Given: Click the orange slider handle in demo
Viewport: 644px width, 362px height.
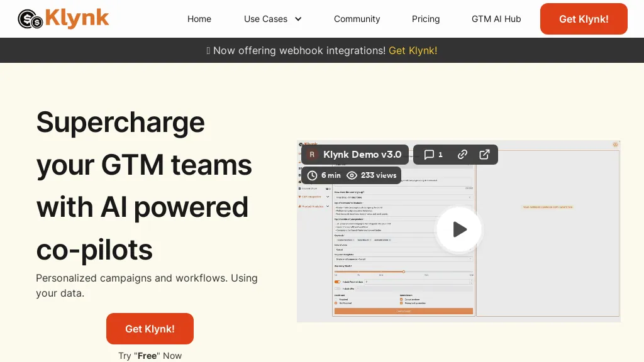Looking at the screenshot, I should coord(404,271).
